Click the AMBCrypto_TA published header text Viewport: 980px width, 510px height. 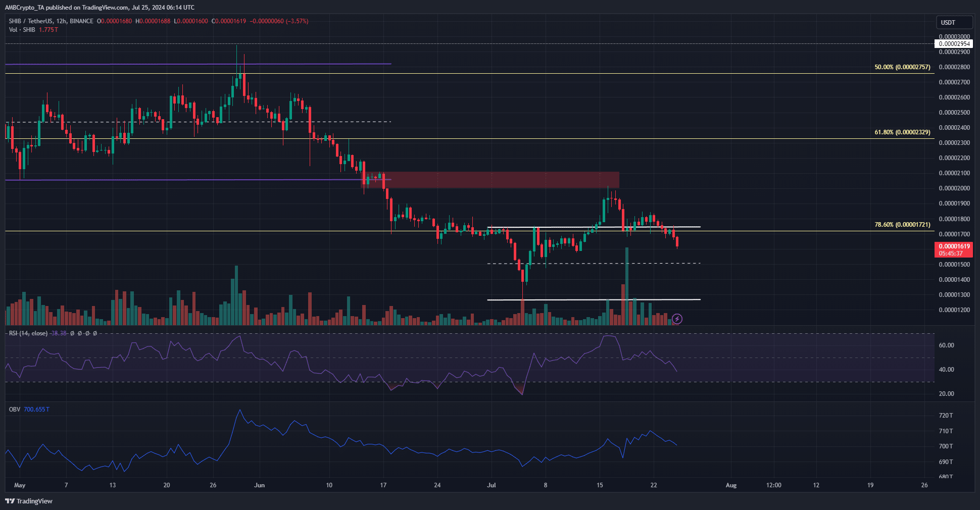coord(100,8)
